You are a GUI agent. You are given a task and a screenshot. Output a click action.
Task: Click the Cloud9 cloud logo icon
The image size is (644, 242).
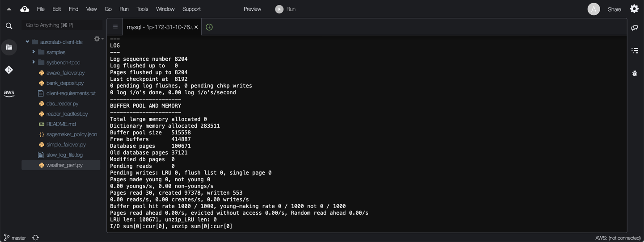tap(25, 9)
